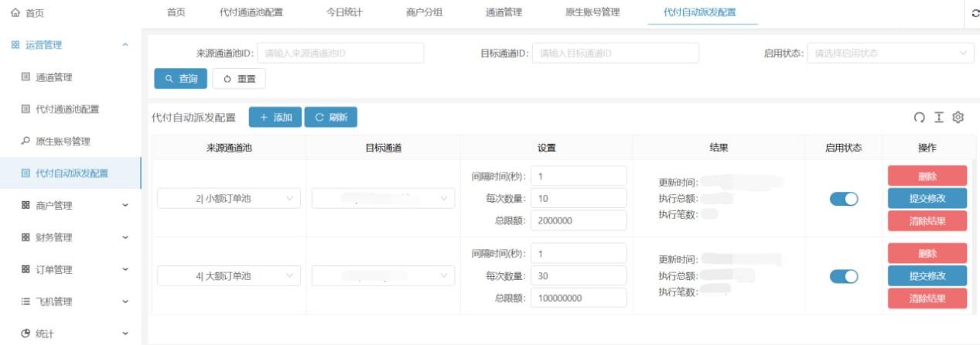Click the table reload icon above the table
Image resolution: width=980 pixels, height=345 pixels.
tap(920, 118)
